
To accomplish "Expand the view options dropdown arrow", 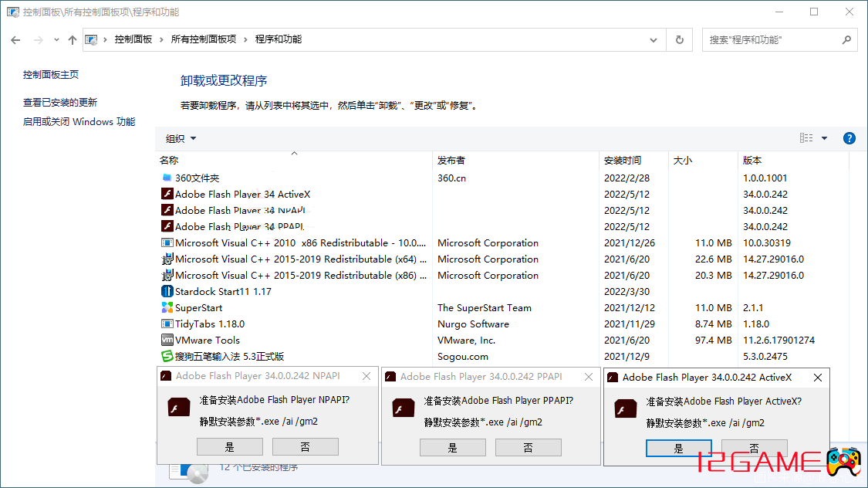I will 824,138.
